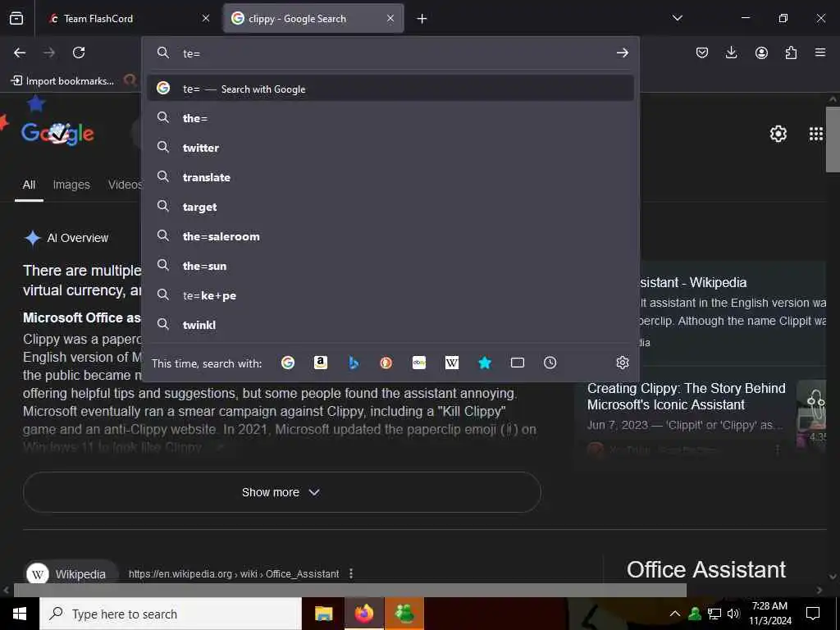Choose 'te= — Search with Google' suggestion
This screenshot has height=630, width=840.
[390, 89]
